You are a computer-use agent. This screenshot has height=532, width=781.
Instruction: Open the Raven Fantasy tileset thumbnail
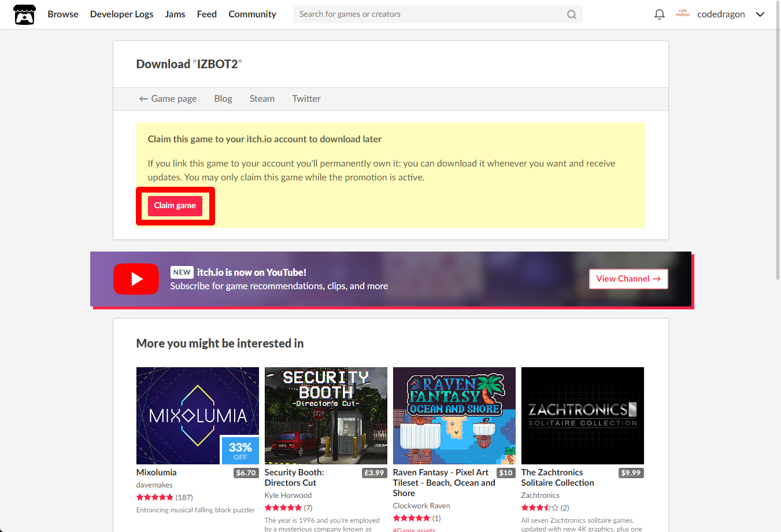point(454,416)
